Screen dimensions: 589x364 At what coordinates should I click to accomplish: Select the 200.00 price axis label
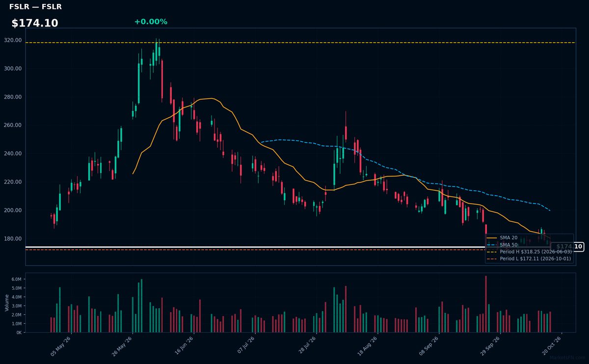tap(13, 210)
